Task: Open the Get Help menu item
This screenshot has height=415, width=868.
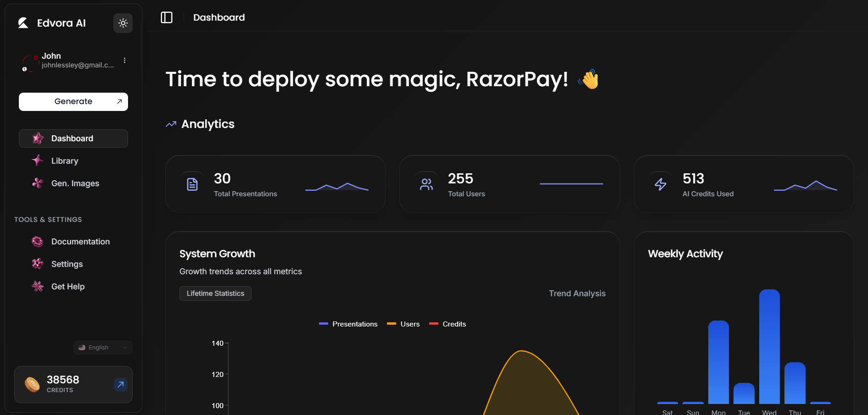Action: pos(73,287)
